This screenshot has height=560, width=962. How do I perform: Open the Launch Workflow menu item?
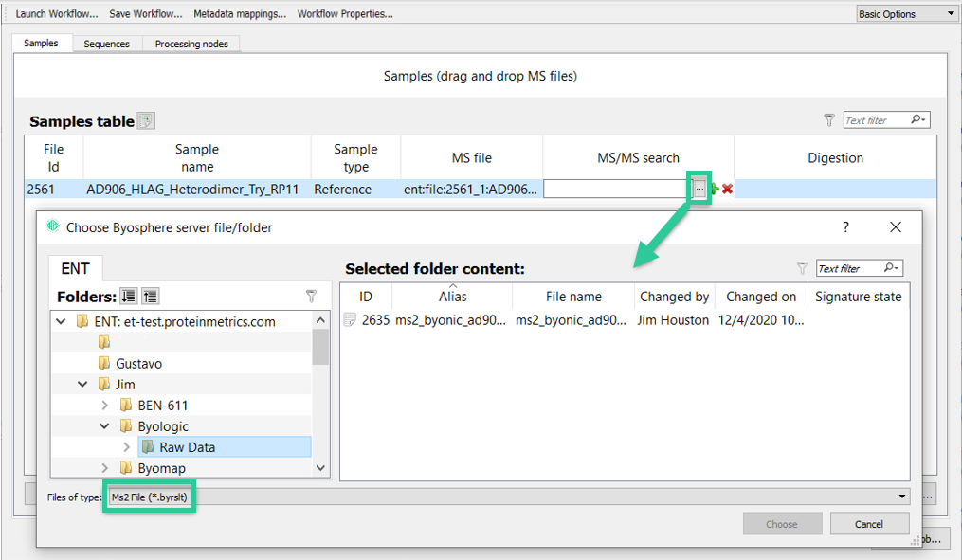(57, 13)
